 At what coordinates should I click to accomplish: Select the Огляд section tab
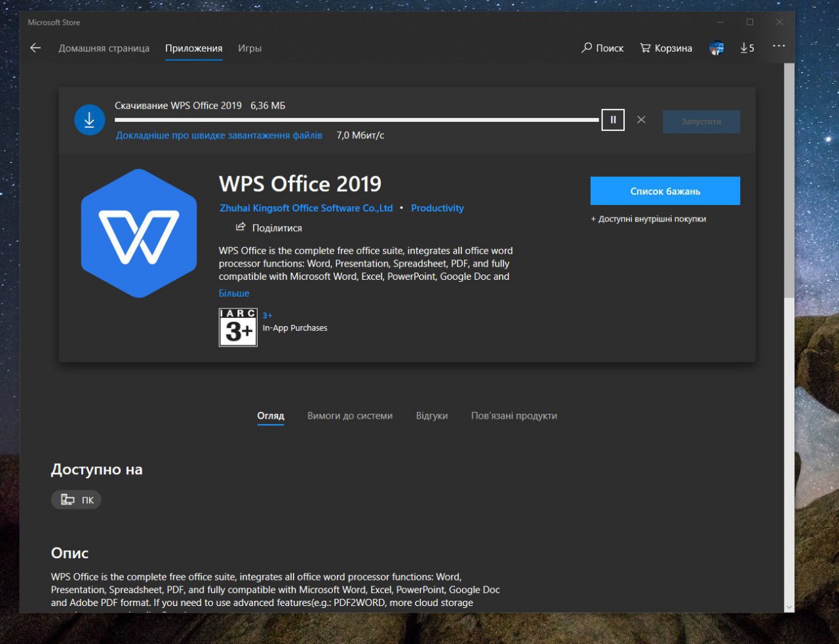pos(271,415)
